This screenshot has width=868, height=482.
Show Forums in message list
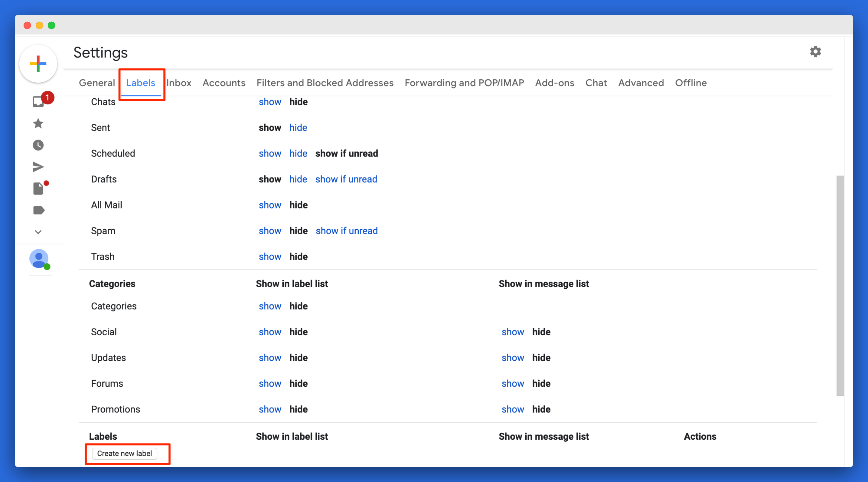pyautogui.click(x=513, y=384)
